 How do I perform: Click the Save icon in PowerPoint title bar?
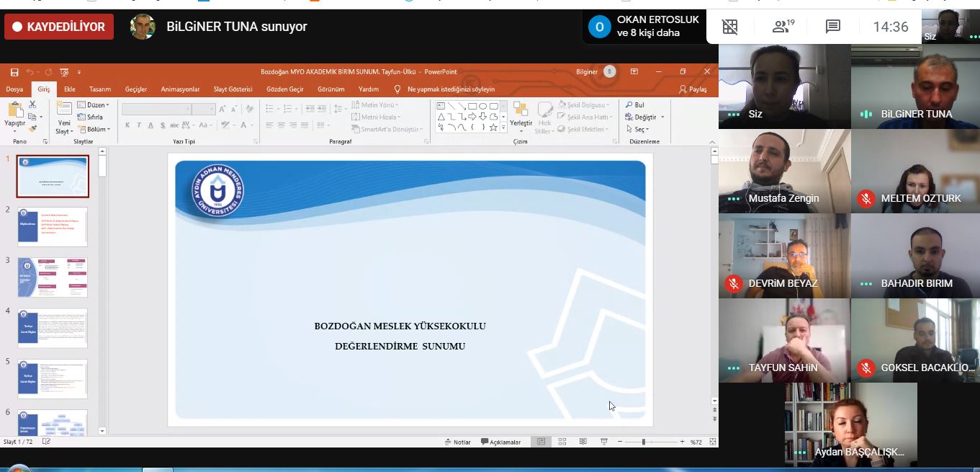[14, 72]
